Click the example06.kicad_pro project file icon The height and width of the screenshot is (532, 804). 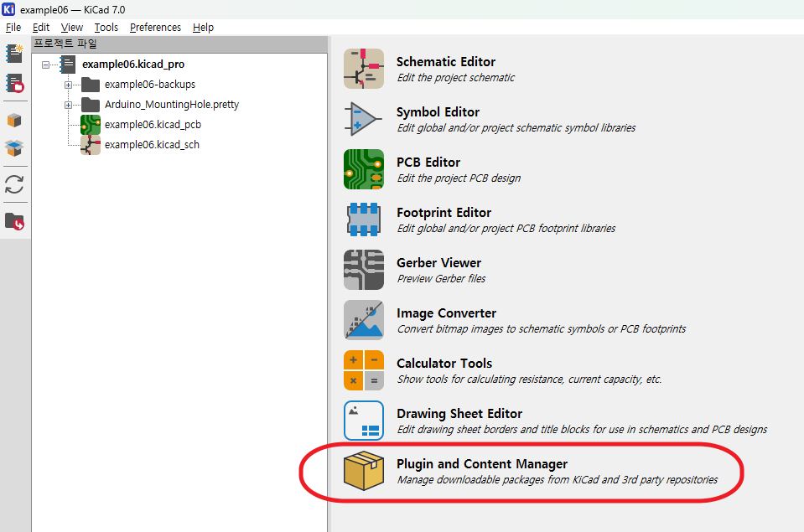68,65
